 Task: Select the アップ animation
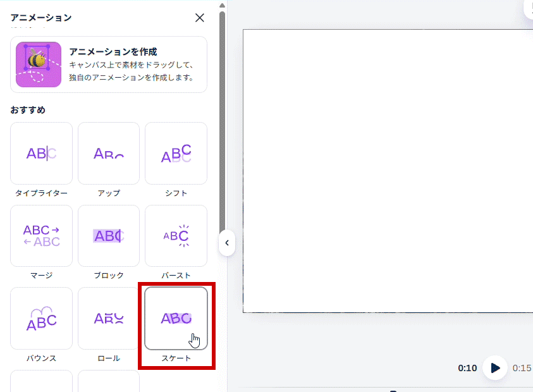[x=109, y=154]
